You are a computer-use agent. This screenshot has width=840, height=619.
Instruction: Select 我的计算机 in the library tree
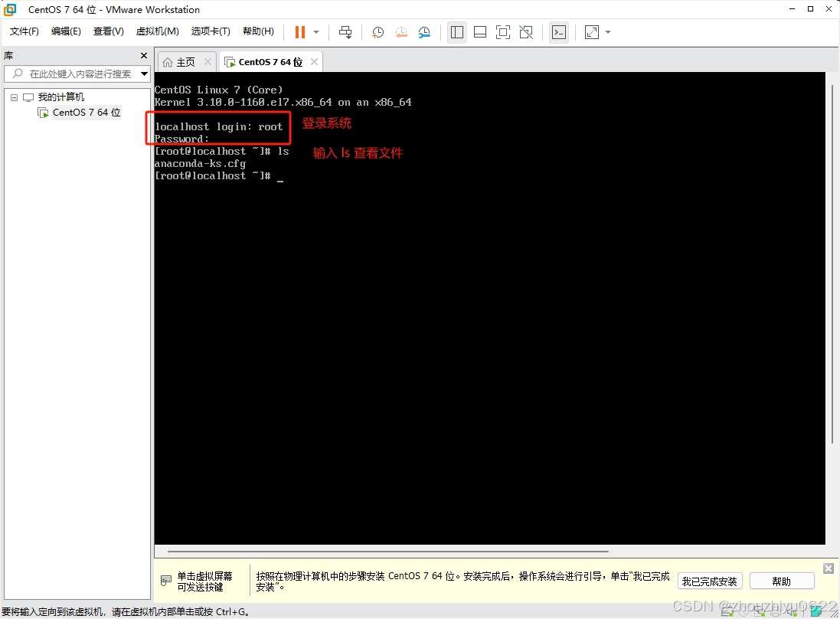tap(61, 97)
